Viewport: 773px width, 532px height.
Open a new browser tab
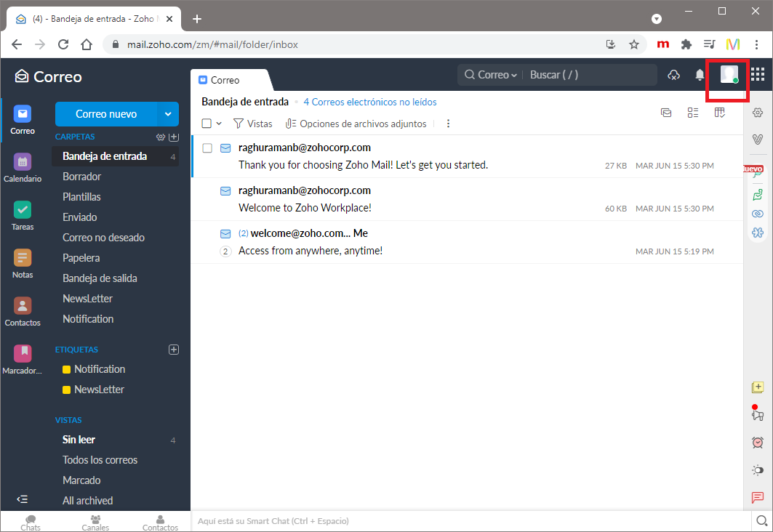[196, 19]
